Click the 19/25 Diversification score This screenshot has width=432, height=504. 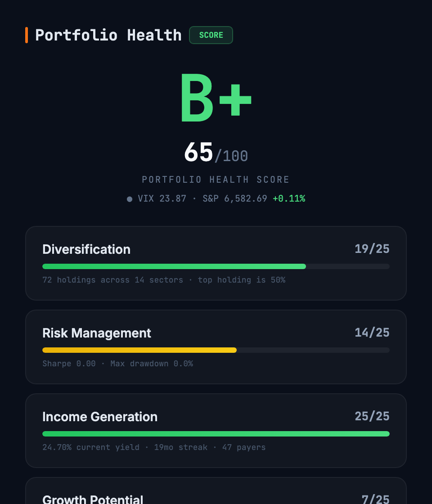click(372, 249)
